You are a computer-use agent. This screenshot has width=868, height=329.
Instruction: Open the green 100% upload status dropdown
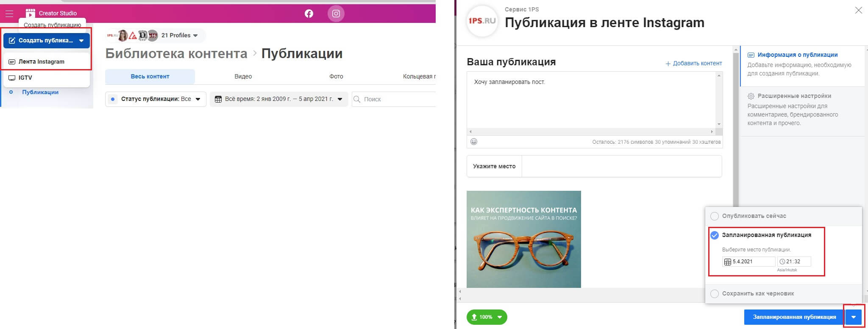click(x=487, y=317)
